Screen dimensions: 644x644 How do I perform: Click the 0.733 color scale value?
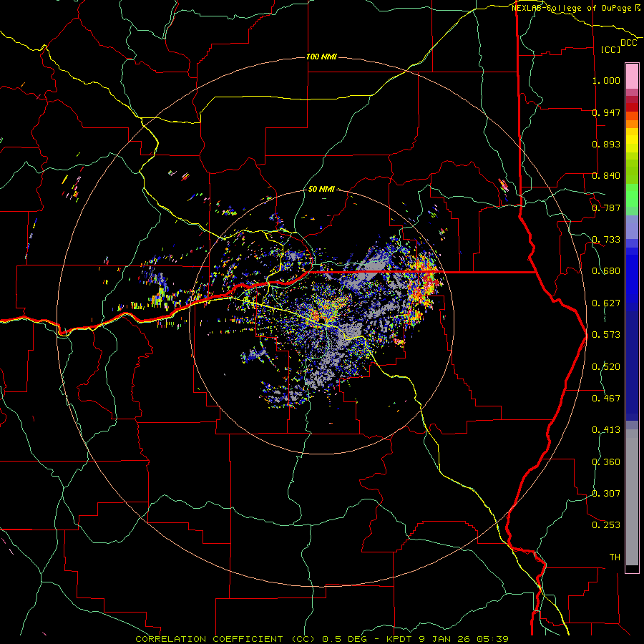[606, 240]
